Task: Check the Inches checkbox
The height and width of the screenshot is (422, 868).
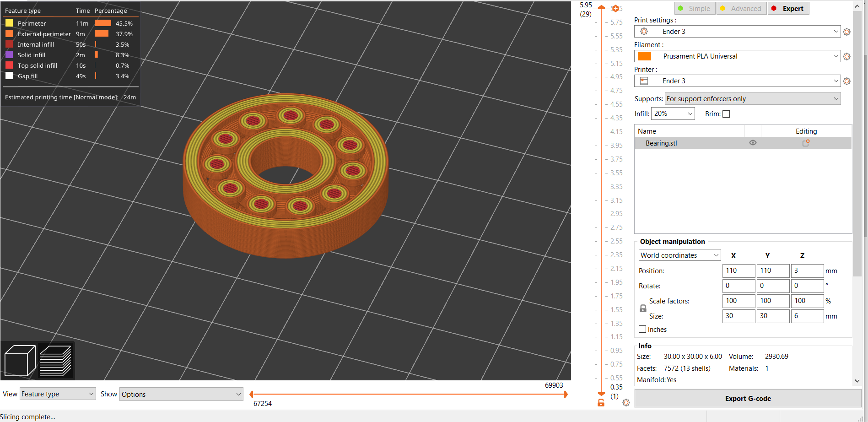Action: pyautogui.click(x=642, y=329)
